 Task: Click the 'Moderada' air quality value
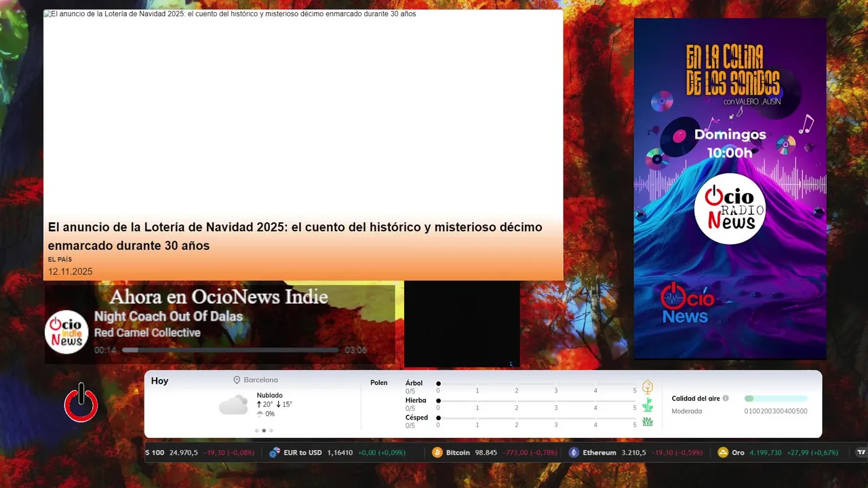coord(687,411)
